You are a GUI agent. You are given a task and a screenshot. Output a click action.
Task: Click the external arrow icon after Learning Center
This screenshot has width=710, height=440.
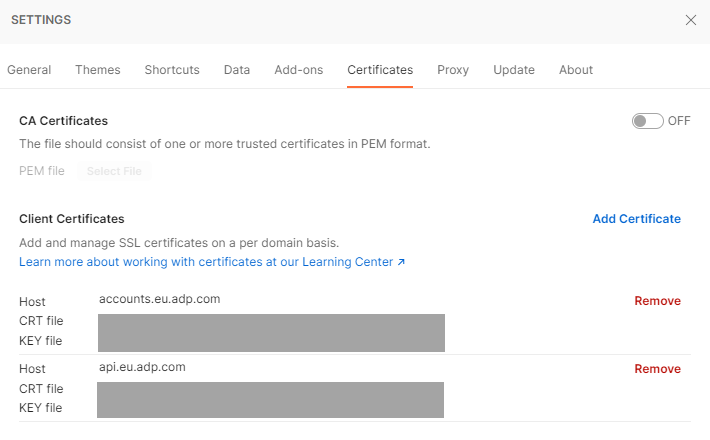coord(401,263)
